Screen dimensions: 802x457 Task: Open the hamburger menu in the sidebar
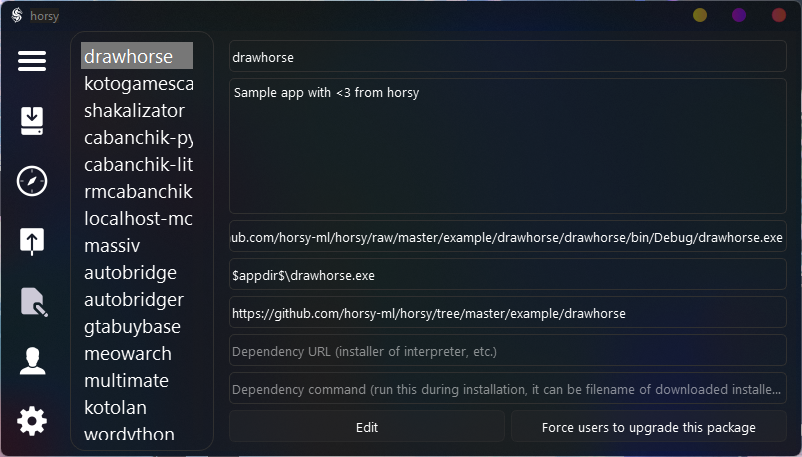coord(32,61)
